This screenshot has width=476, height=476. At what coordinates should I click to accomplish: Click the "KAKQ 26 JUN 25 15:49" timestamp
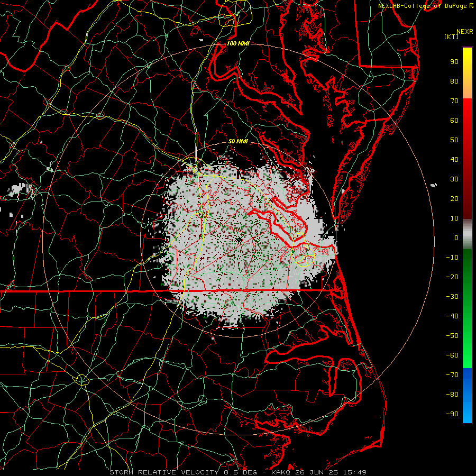click(x=319, y=472)
